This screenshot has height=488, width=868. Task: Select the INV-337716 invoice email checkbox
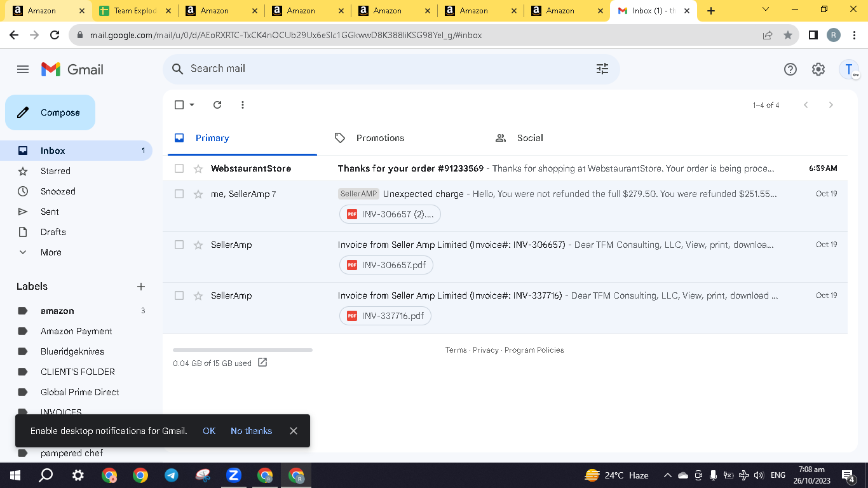pyautogui.click(x=179, y=295)
